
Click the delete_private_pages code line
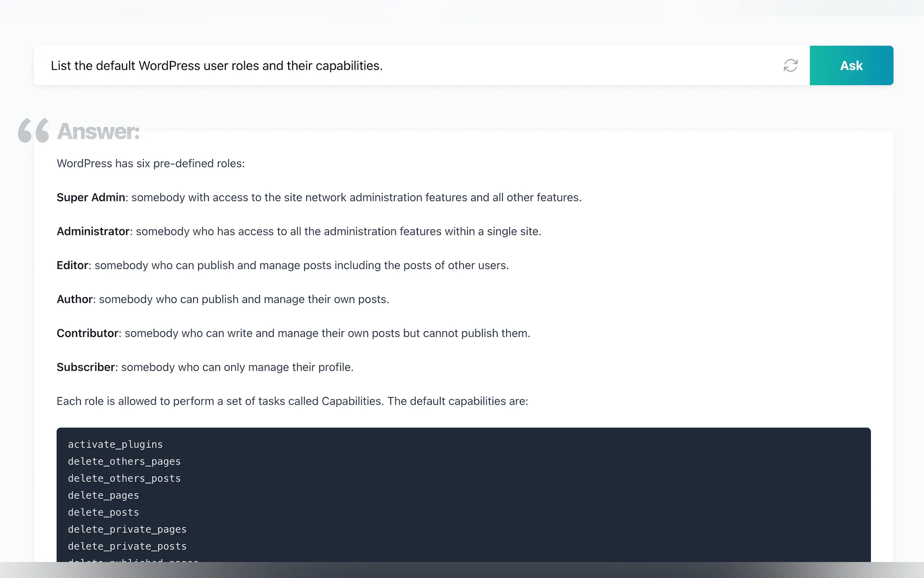click(127, 530)
